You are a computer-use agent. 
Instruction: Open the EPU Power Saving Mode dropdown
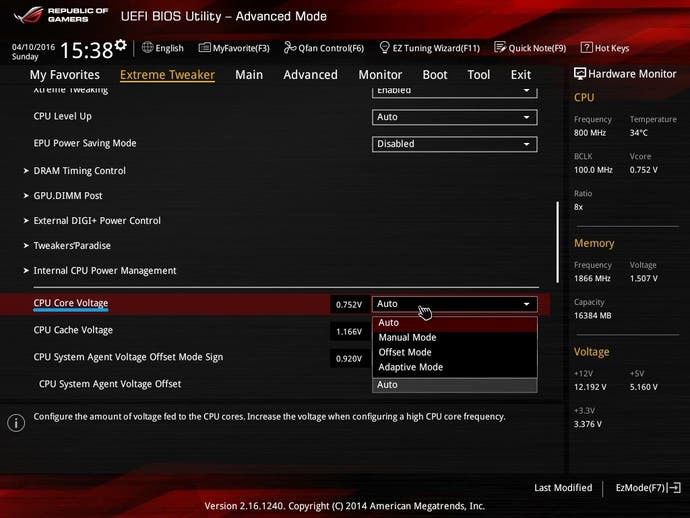pos(454,144)
